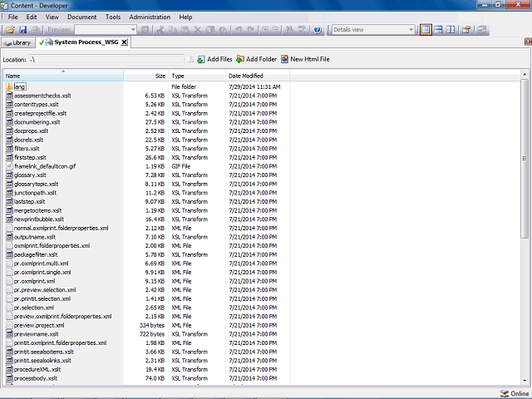Click the Save All toolbar icon
532x399 pixels.
coord(35,30)
